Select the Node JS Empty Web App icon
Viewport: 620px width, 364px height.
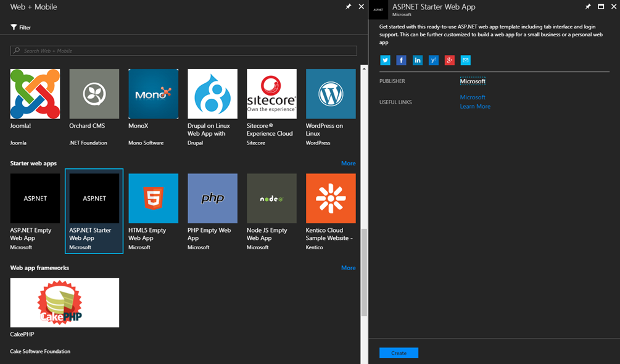[x=271, y=199]
